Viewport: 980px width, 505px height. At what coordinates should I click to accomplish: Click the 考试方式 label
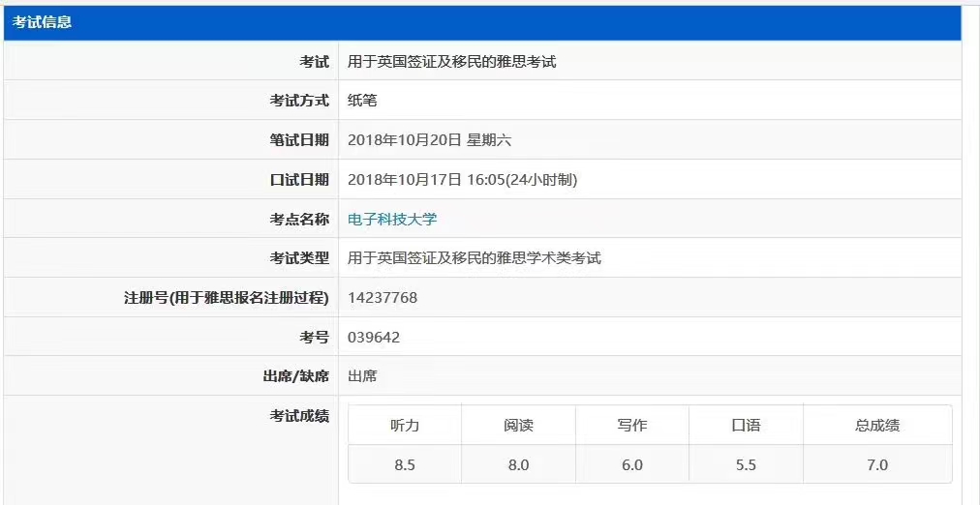(x=299, y=102)
